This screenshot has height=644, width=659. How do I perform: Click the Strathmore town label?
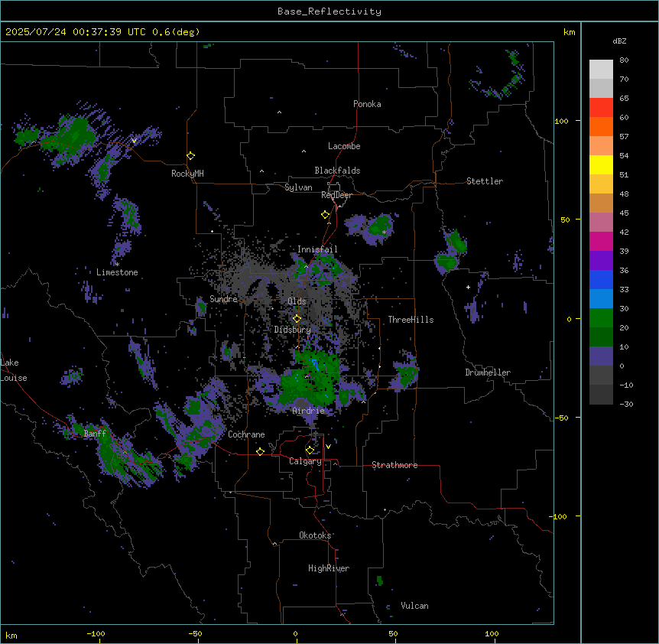click(394, 465)
